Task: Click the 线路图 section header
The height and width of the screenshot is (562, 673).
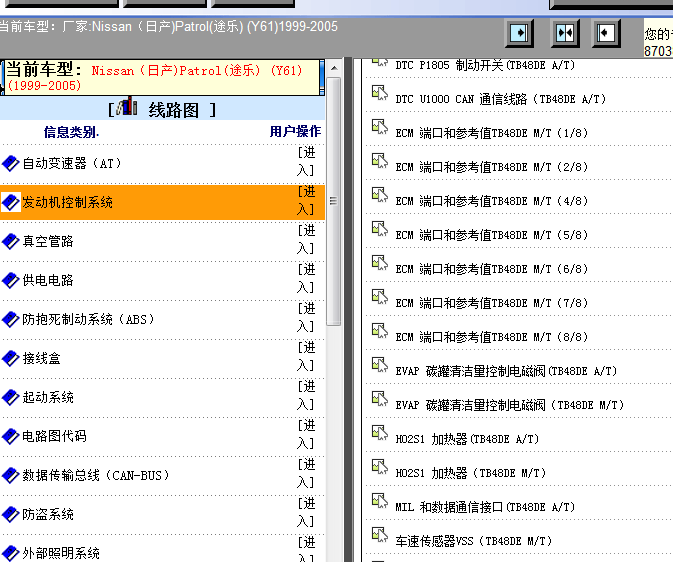Action: pos(162,108)
